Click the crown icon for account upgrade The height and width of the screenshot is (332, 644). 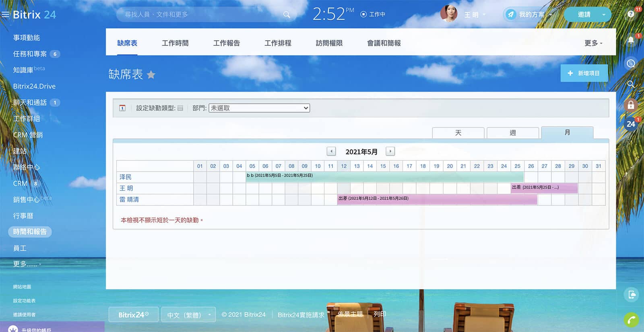tap(13, 330)
